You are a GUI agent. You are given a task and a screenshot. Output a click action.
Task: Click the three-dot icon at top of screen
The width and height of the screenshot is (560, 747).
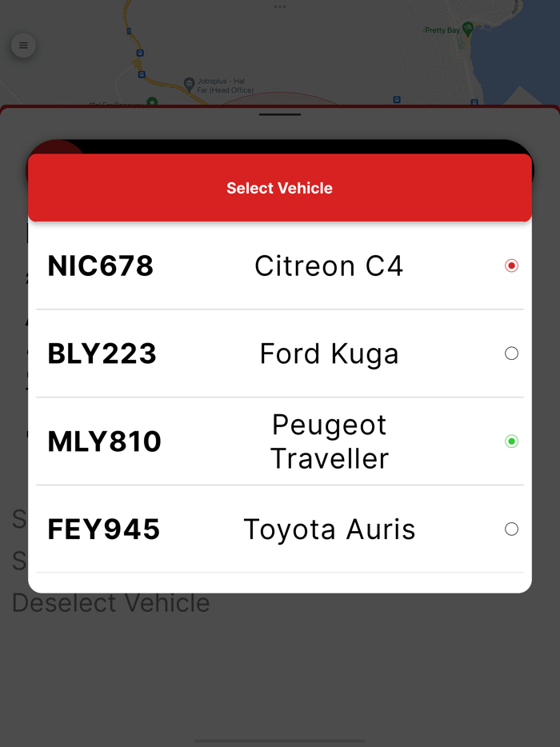(x=279, y=7)
